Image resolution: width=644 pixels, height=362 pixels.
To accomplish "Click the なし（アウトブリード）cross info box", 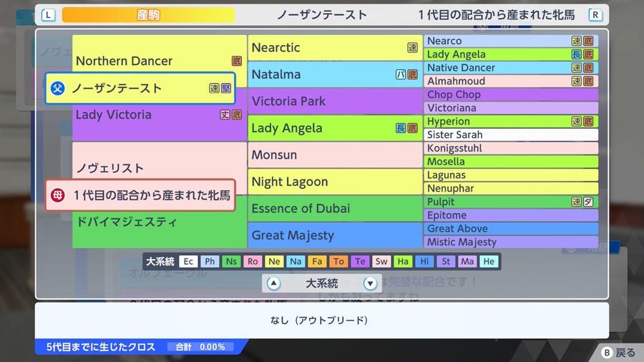I will (x=321, y=320).
